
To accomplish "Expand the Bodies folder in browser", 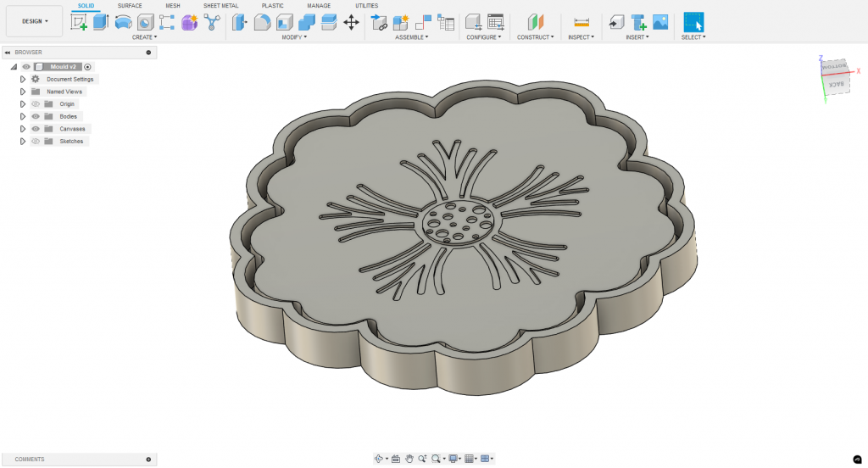I will tap(23, 116).
